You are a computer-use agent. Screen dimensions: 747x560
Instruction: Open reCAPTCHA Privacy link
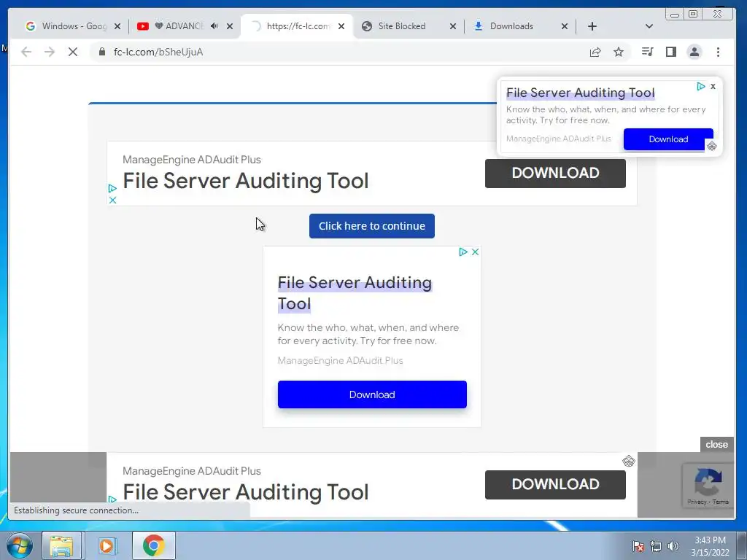coord(697,502)
